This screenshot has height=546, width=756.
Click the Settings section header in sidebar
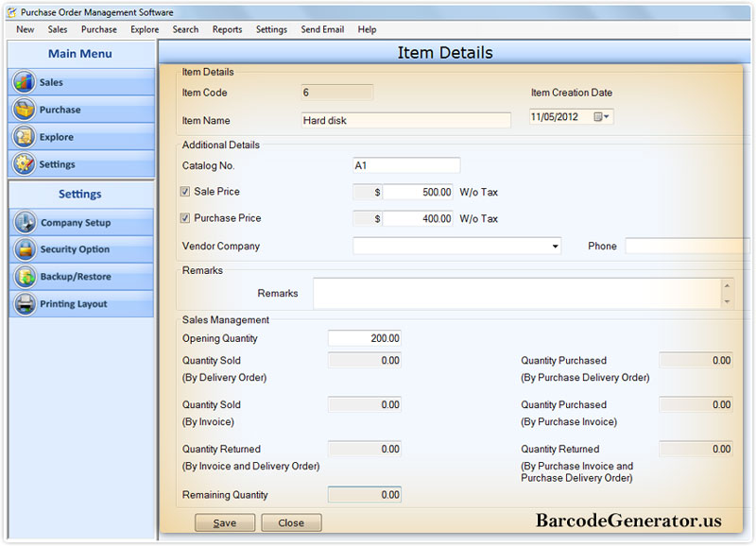81,195
